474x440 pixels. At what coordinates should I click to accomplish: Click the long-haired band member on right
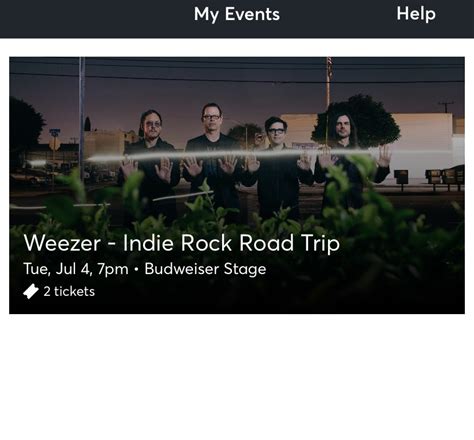(x=350, y=160)
